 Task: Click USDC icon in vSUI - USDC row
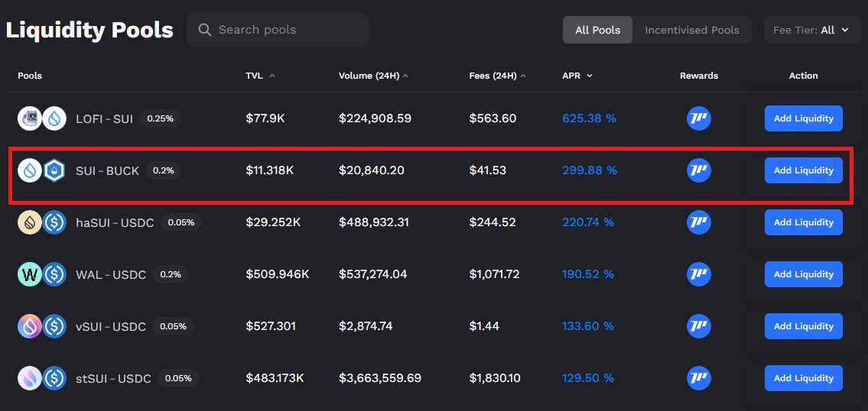pyautogui.click(x=55, y=326)
